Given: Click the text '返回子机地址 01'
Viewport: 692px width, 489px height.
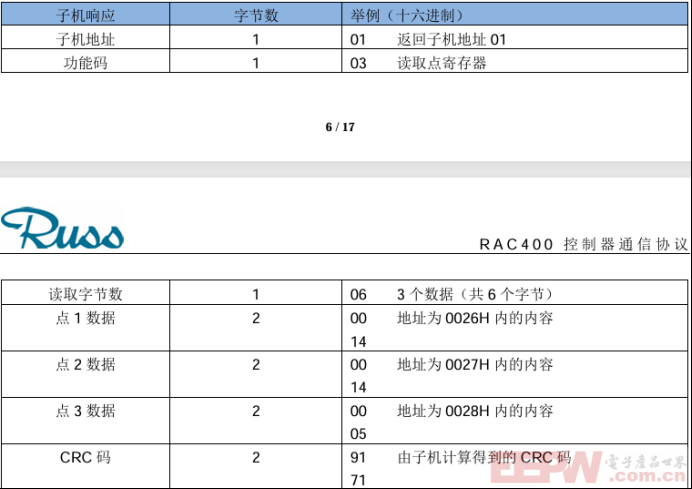Looking at the screenshot, I should 451,39.
